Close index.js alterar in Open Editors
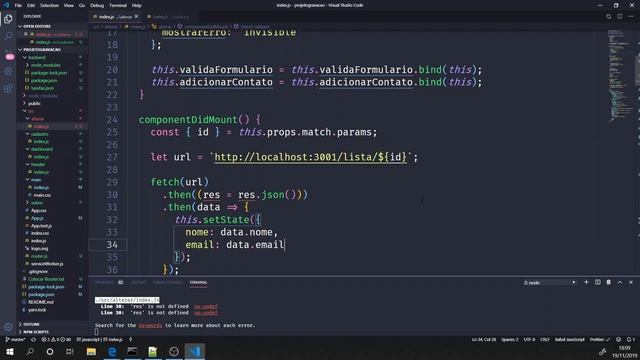640x360 pixels. (26, 34)
